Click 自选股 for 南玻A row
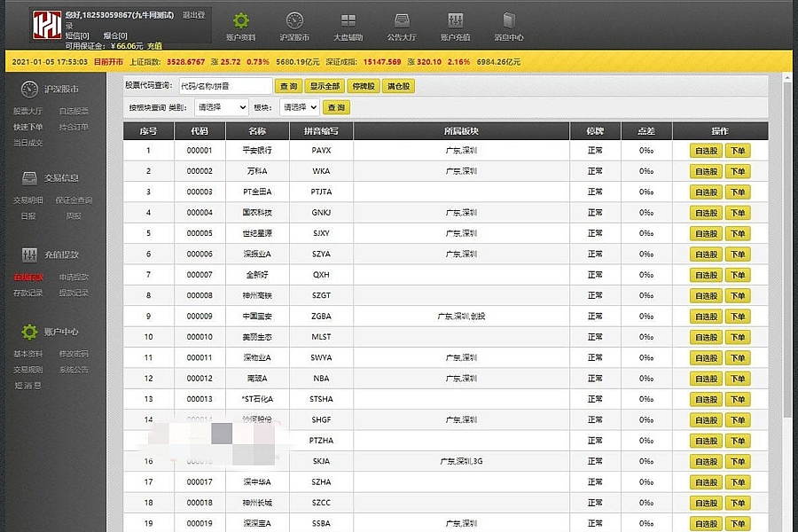The image size is (798, 532). (x=706, y=379)
